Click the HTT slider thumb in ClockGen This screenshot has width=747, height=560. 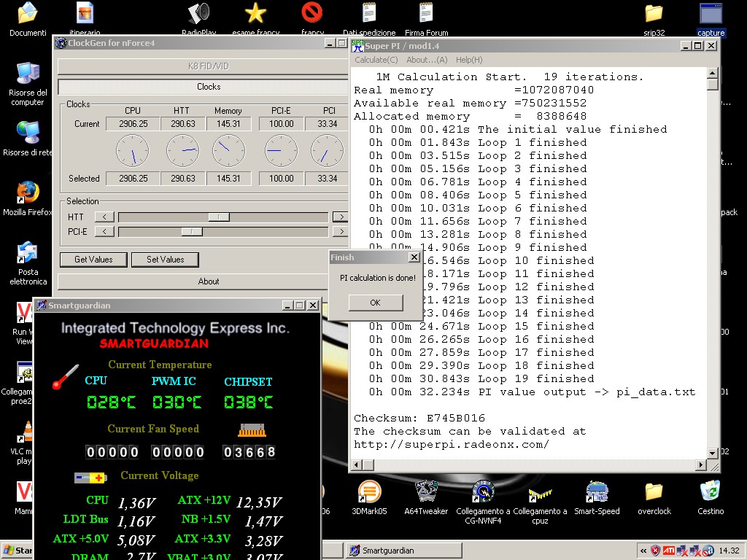[219, 217]
